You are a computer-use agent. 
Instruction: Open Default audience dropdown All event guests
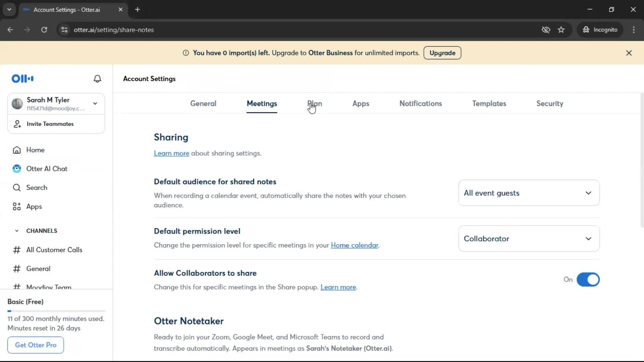529,193
